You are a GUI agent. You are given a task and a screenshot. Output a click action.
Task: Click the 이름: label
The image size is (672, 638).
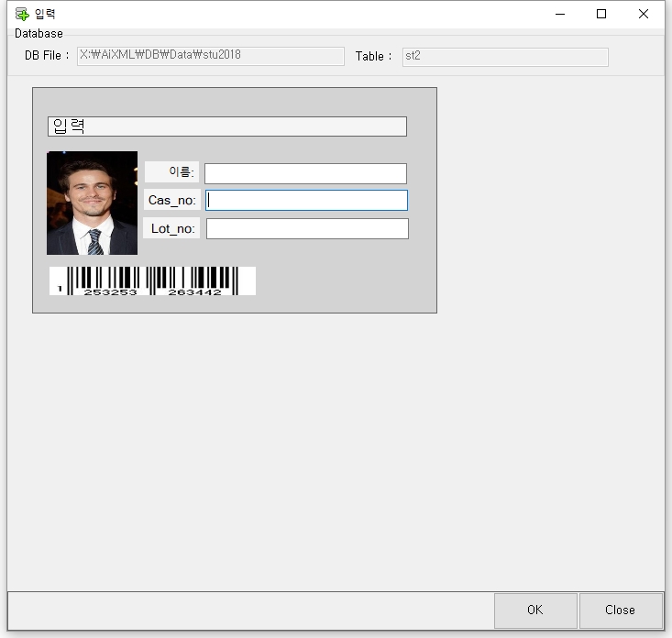tap(172, 172)
